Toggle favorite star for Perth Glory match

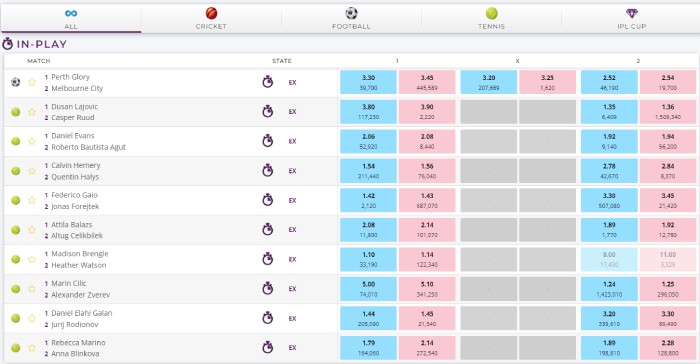(x=32, y=82)
